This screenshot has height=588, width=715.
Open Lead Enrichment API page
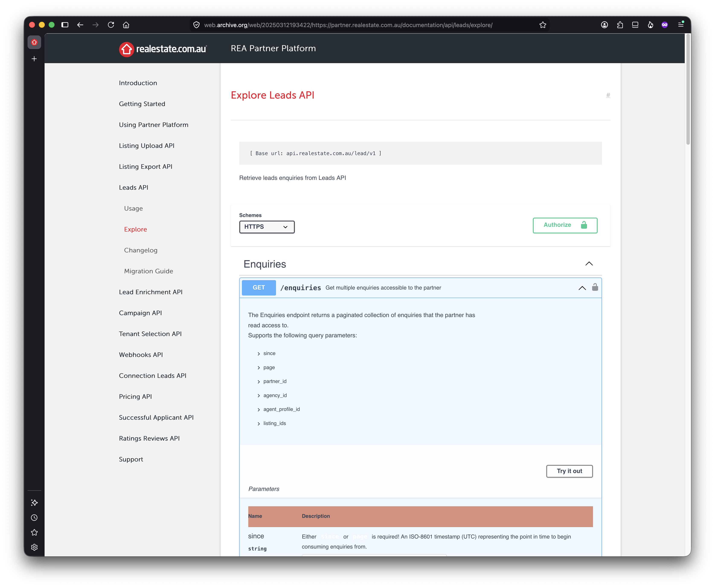[x=151, y=292]
